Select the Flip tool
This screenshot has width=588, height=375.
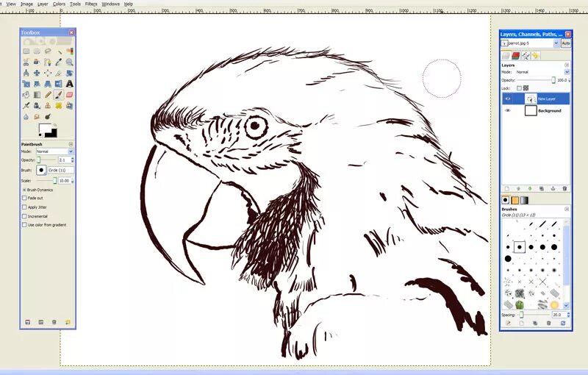(x=59, y=84)
